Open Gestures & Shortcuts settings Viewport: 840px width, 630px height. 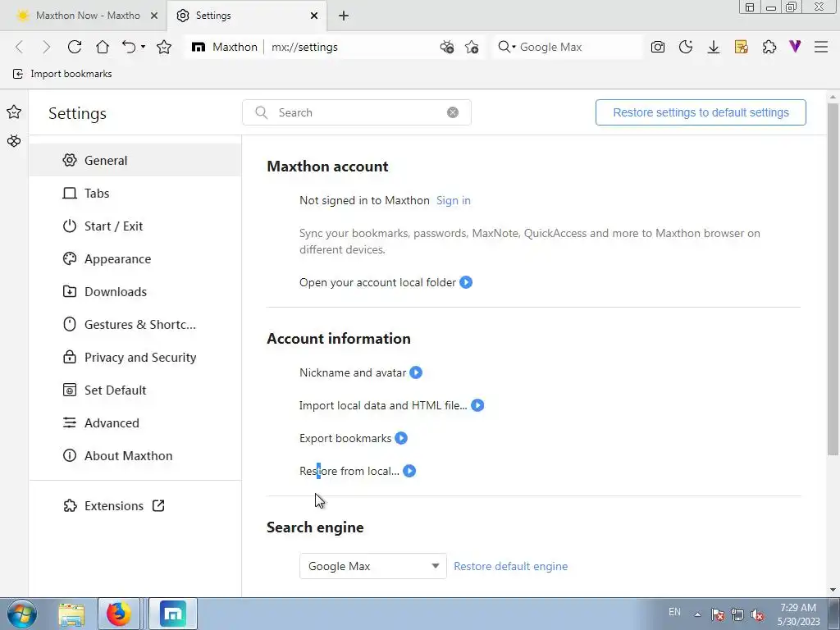(135, 324)
